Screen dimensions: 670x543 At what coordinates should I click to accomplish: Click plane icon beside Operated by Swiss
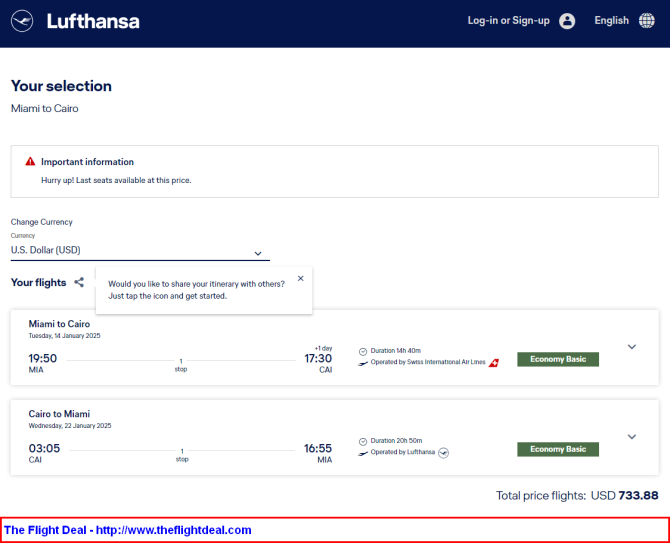(x=363, y=364)
